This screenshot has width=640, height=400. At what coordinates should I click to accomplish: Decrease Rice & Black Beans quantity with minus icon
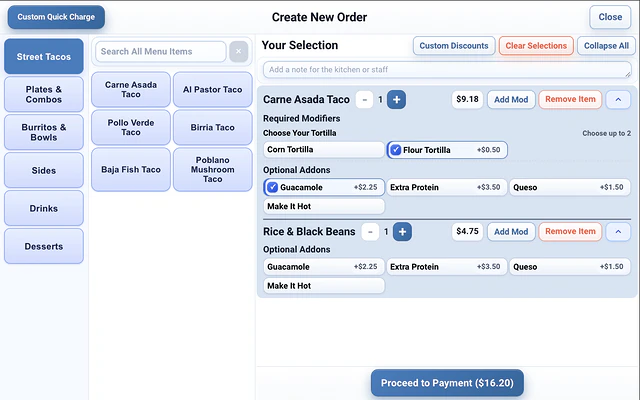[370, 232]
